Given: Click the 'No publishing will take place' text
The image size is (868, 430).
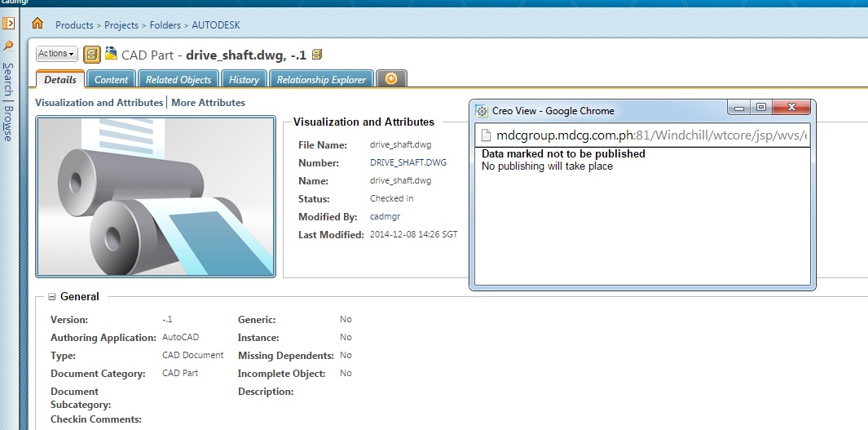Looking at the screenshot, I should coord(547,166).
